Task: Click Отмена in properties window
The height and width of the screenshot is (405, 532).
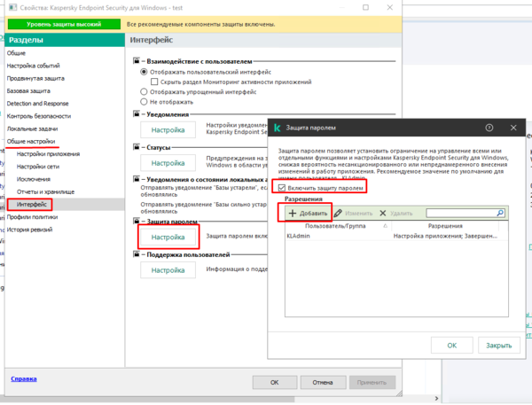Action: 323,382
